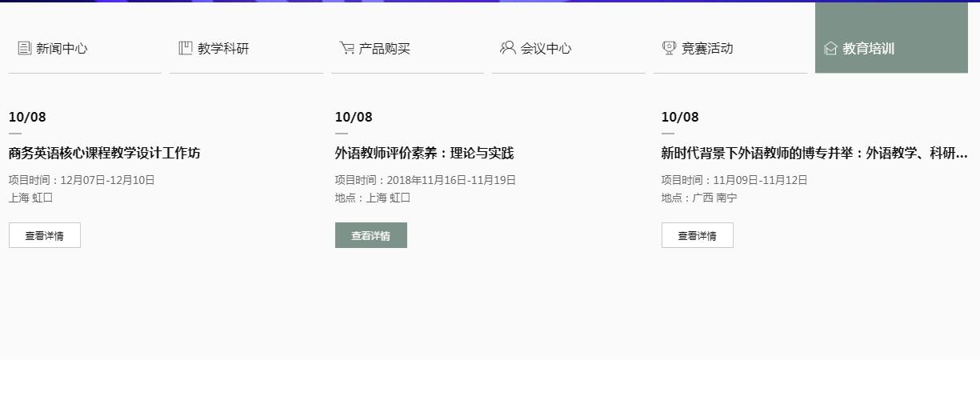Click the newspaper icon beside 新闻中心

coord(25,48)
